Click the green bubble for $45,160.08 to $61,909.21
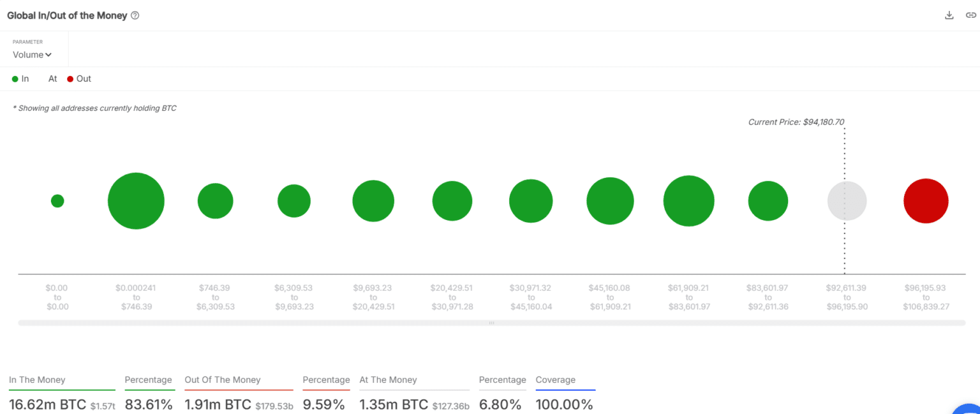This screenshot has width=980, height=414. click(610, 201)
